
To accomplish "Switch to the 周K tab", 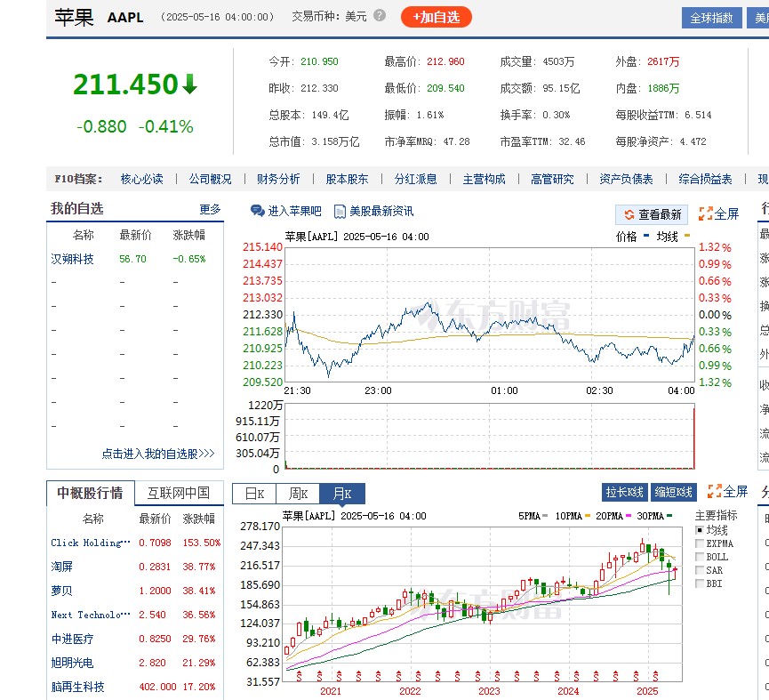I will [298, 494].
